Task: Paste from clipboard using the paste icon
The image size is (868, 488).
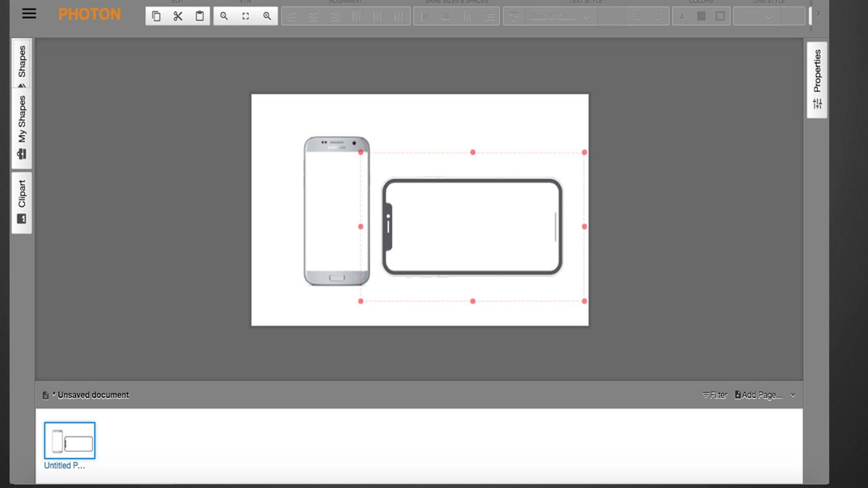Action: pyautogui.click(x=199, y=16)
